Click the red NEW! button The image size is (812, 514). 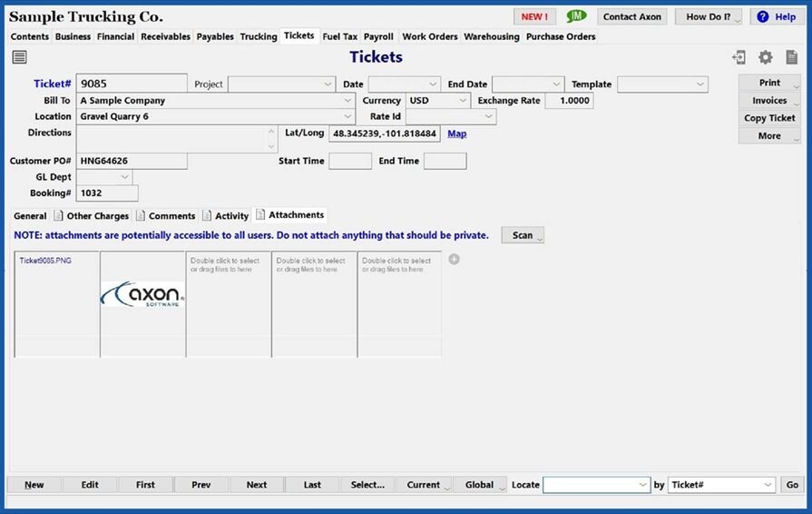tap(534, 16)
